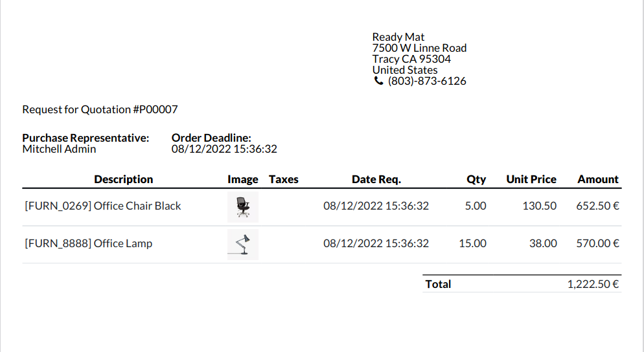Click the Office Lamp quantity 15.00
The image size is (644, 352).
coord(472,244)
